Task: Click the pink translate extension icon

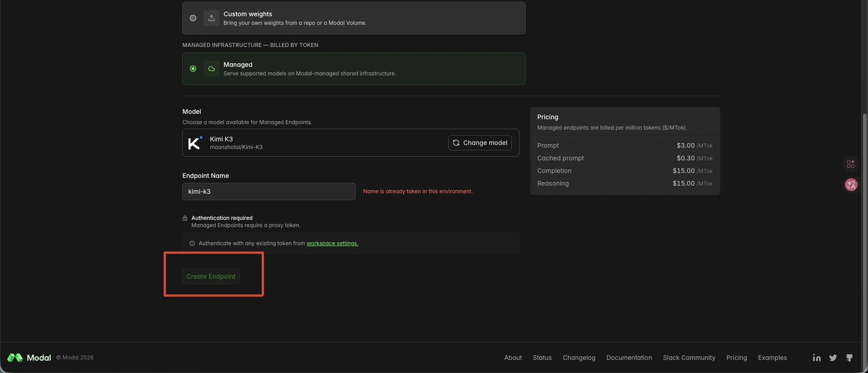Action: click(851, 185)
